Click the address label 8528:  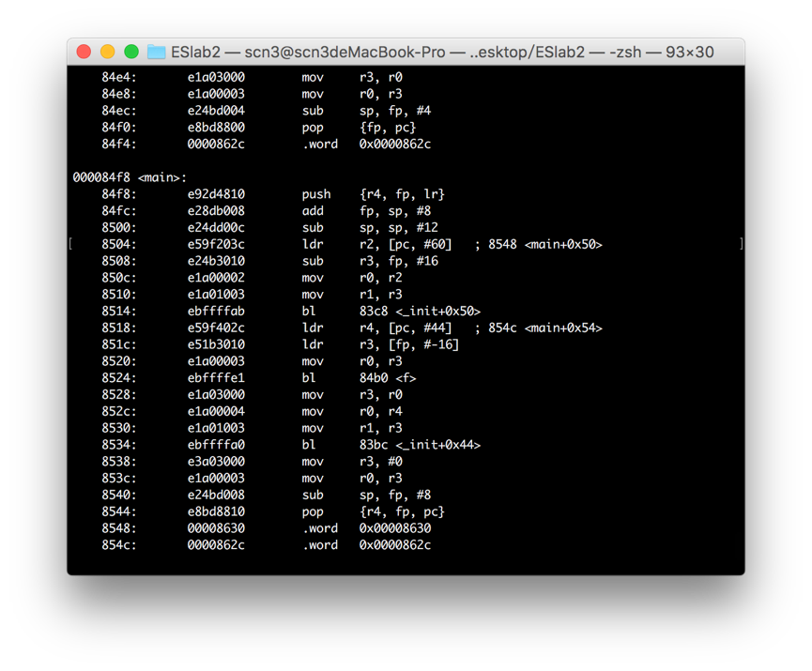[x=119, y=394]
